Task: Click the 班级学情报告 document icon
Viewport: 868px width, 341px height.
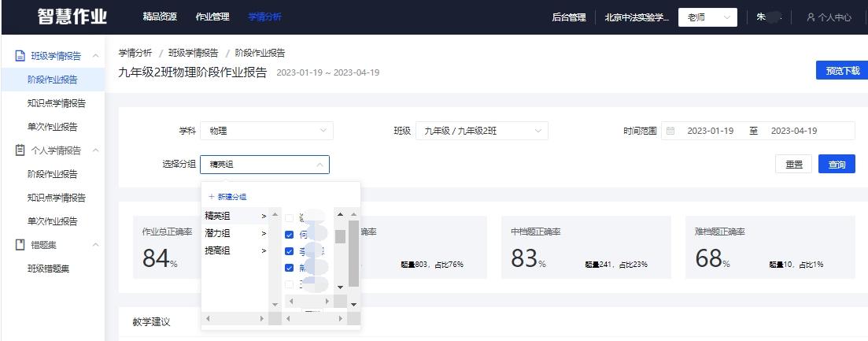Action: click(x=20, y=56)
